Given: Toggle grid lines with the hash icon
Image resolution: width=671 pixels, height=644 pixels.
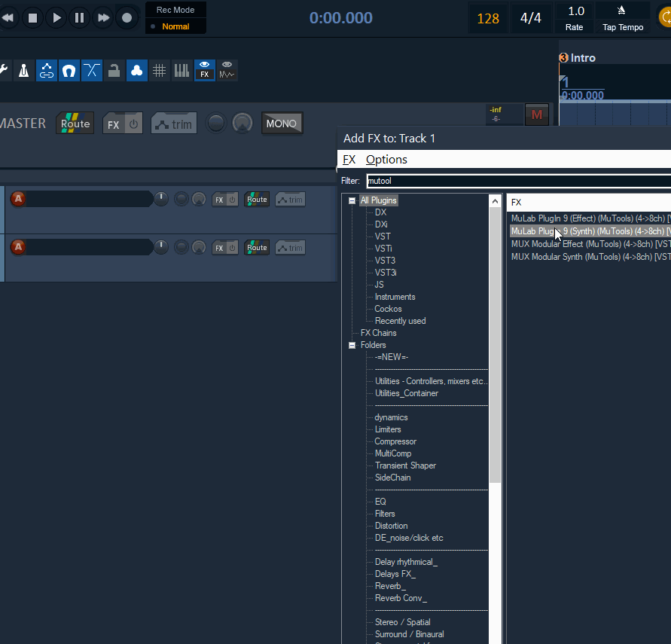Looking at the screenshot, I should point(159,71).
